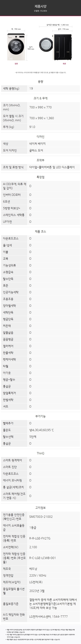This screenshot has width=81, height=644.
Task: Select the 제품사양 header title
Action: click(x=40, y=6)
